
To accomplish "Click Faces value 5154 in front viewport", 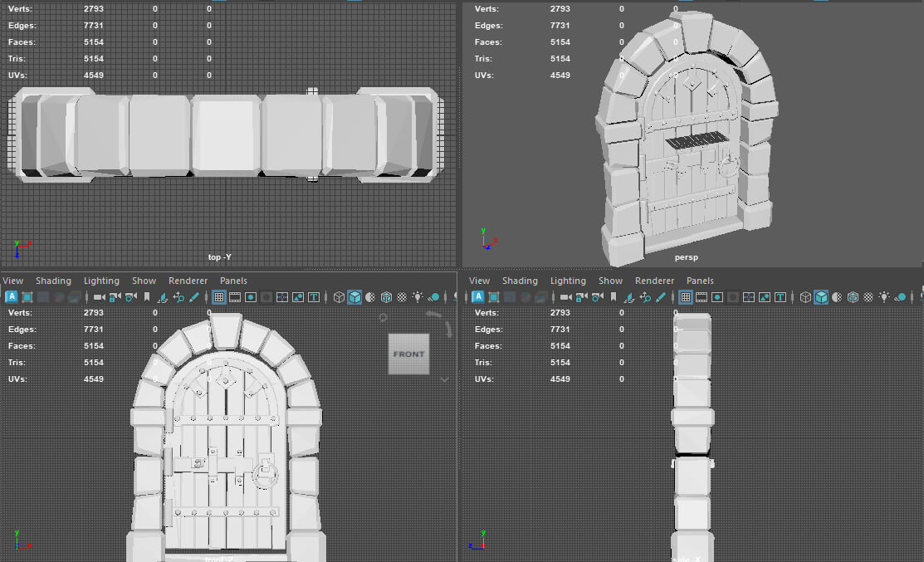I will [x=94, y=346].
